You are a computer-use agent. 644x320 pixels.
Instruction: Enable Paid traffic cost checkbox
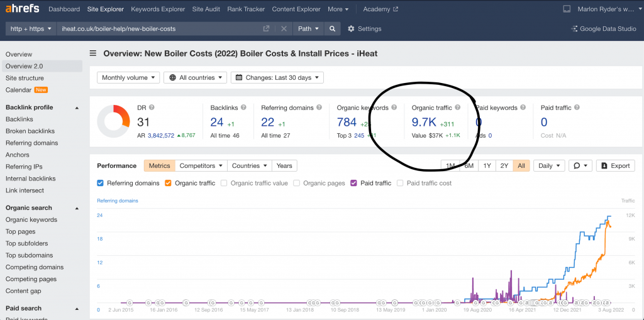tap(400, 183)
